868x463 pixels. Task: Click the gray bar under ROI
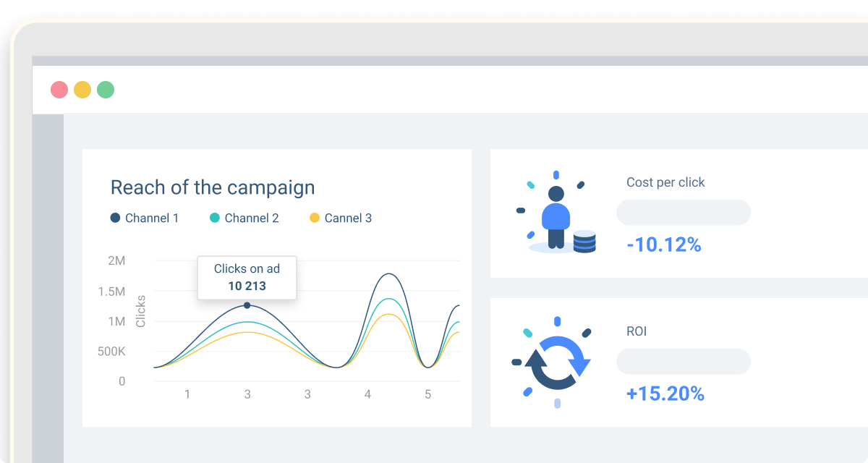684,362
